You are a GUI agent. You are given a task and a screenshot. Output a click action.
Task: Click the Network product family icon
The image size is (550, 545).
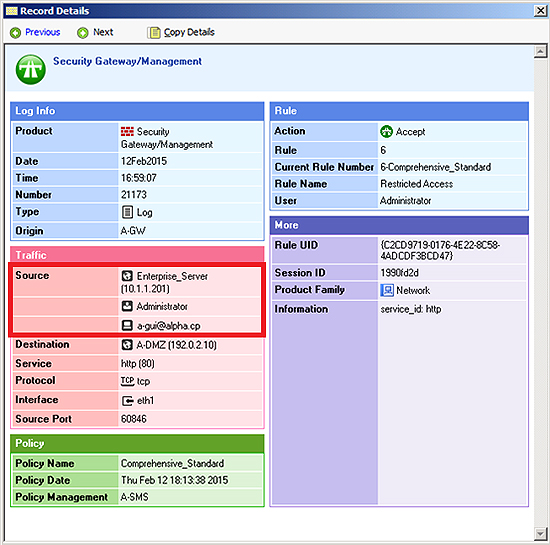tap(387, 290)
